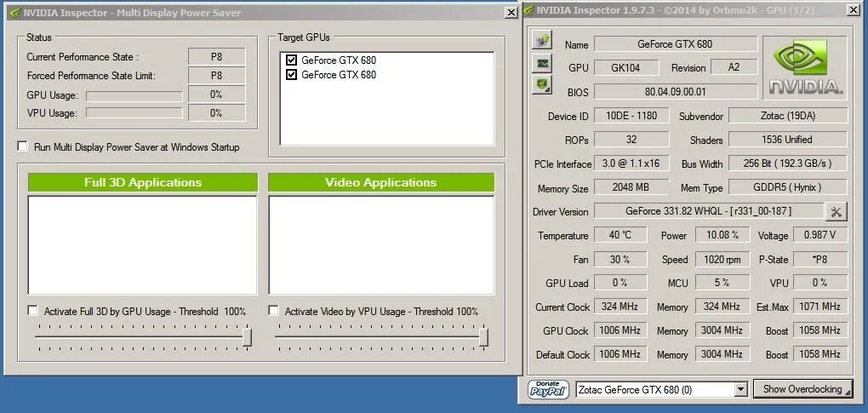Click the Name field GeForce GTX 680
This screenshot has width=868, height=413.
tap(676, 43)
